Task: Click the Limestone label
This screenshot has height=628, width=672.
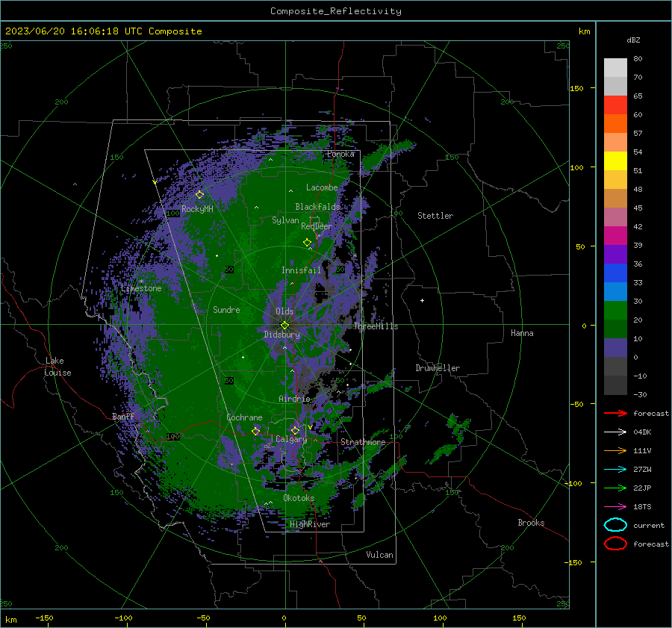Action: [141, 288]
